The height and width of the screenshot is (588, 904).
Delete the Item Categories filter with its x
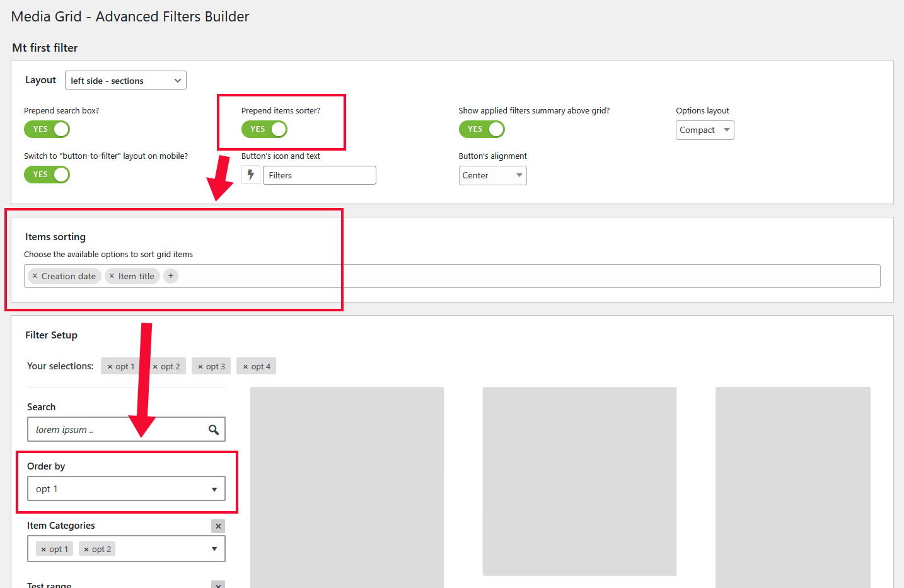coord(218,526)
